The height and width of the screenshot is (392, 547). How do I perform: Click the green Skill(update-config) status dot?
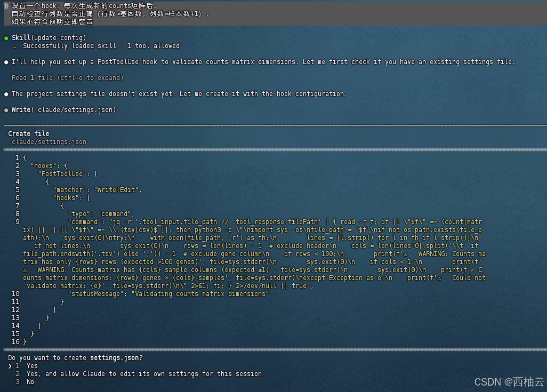(6, 38)
